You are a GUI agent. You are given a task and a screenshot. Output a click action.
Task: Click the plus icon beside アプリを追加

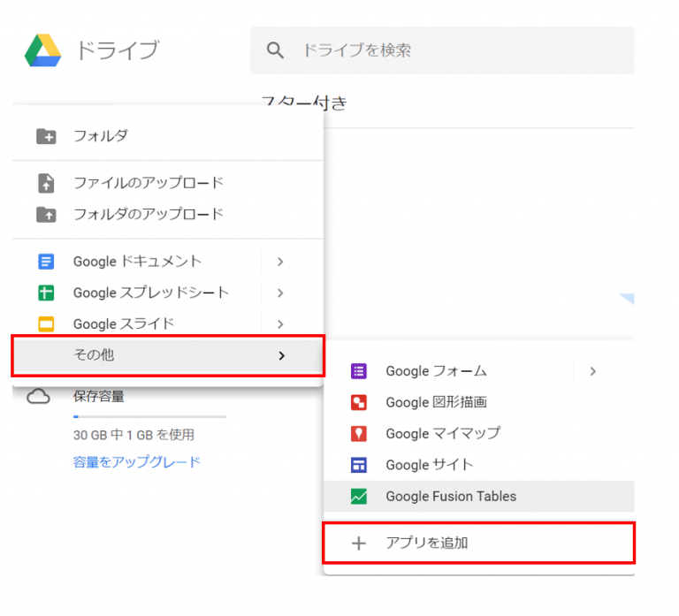tap(359, 543)
